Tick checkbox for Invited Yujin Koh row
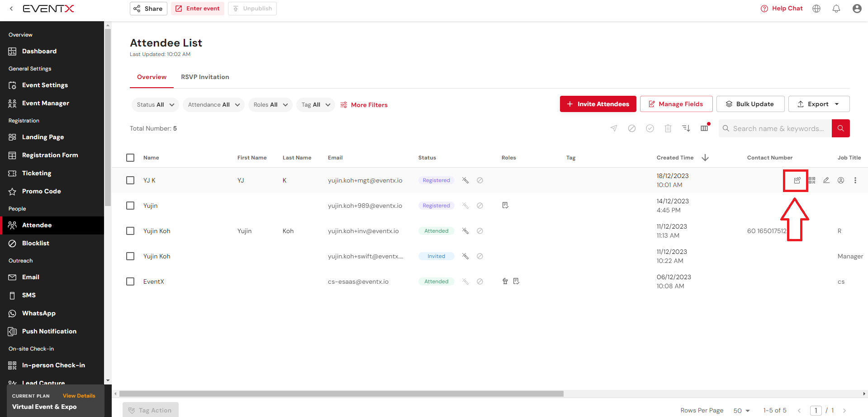Image resolution: width=868 pixels, height=417 pixels. click(130, 256)
